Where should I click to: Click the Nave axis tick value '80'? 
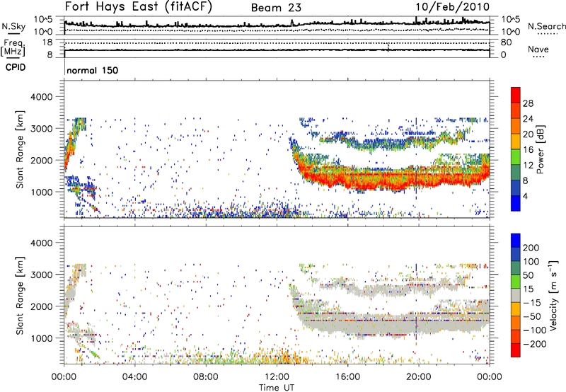[x=506, y=42]
